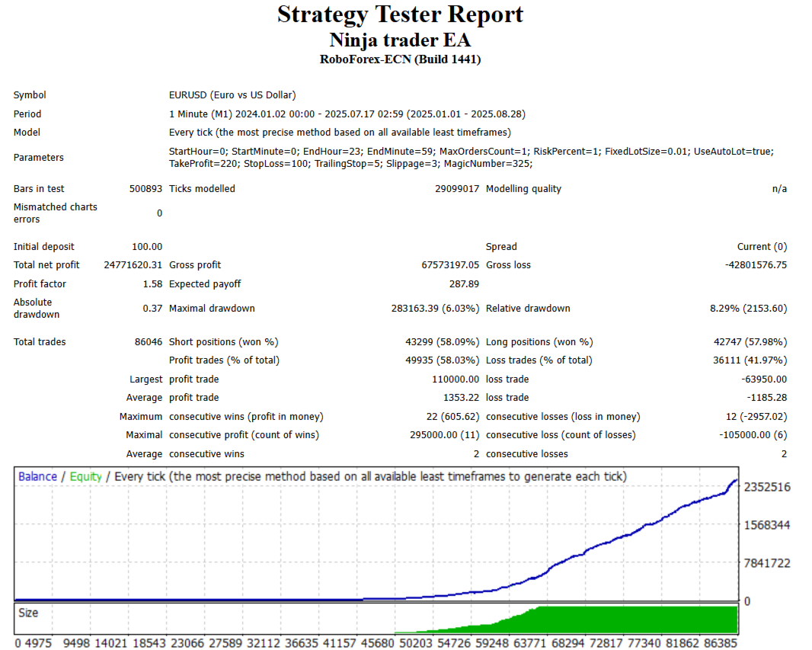Screen dimensions: 812x650
Task: Click chart y-axis value 7841722
Action: [767, 563]
